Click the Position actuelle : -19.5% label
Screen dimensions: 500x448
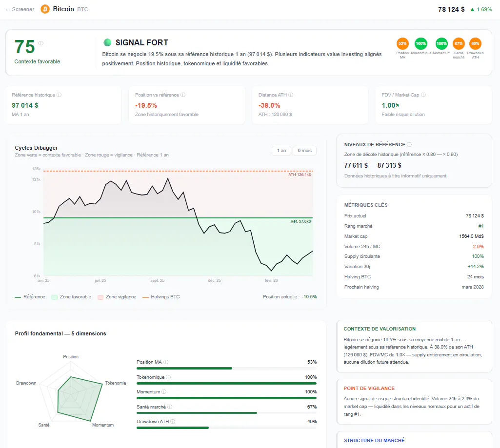[290, 297]
